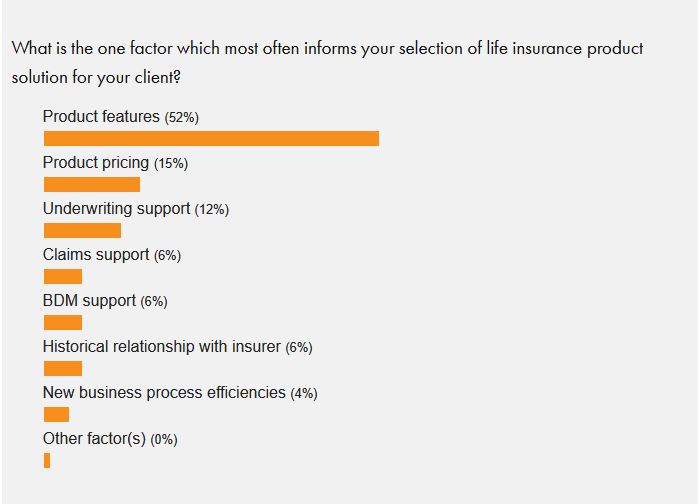
Task: Click the Underwriting support orange bar
Action: [x=82, y=230]
